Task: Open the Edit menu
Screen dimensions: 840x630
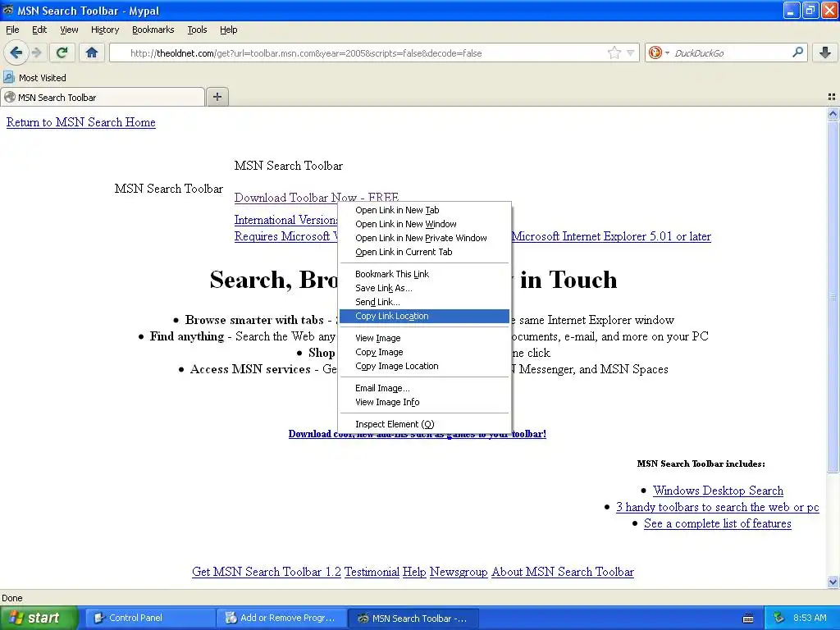Action: [39, 30]
